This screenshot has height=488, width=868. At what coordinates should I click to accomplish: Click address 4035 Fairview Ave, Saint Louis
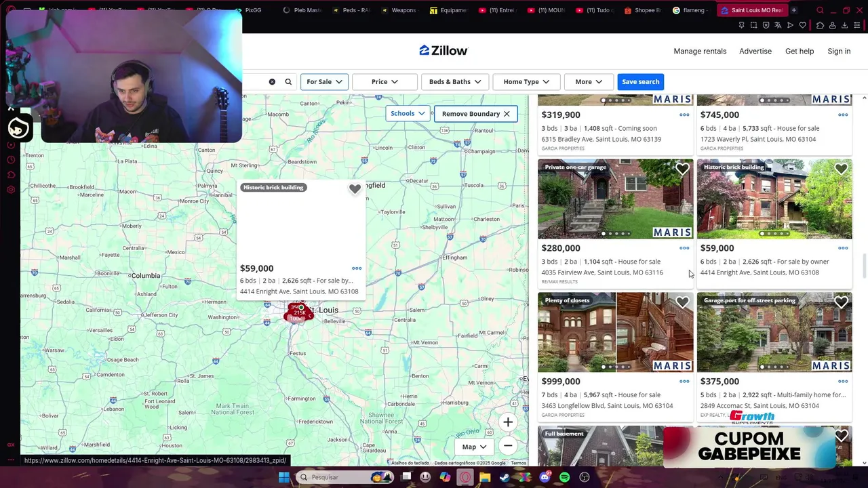point(602,272)
